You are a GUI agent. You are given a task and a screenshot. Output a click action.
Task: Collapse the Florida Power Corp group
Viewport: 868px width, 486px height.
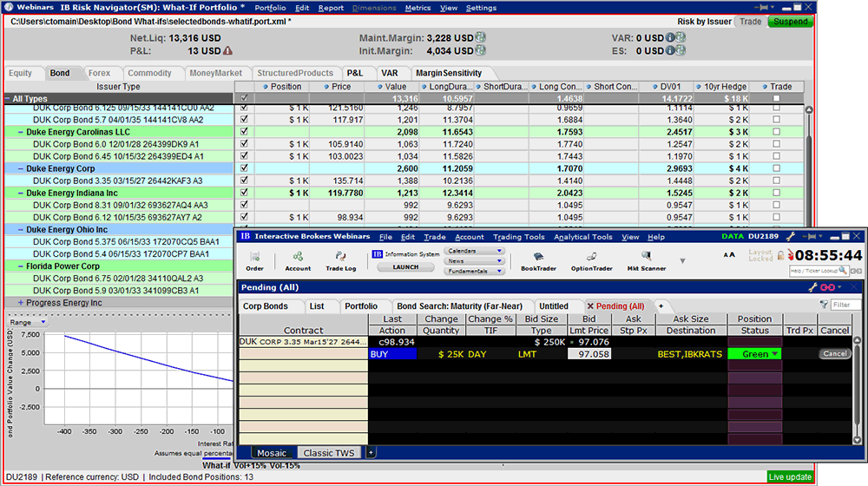pyautogui.click(x=21, y=266)
